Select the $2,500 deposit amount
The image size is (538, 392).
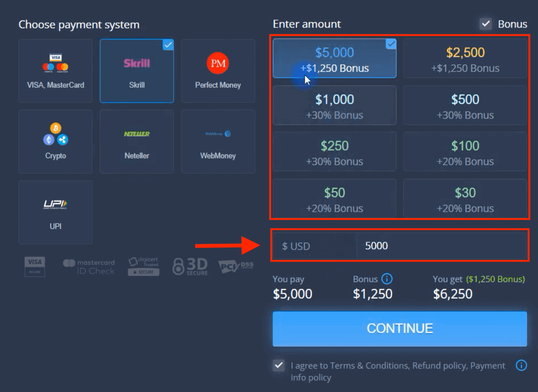pyautogui.click(x=465, y=58)
